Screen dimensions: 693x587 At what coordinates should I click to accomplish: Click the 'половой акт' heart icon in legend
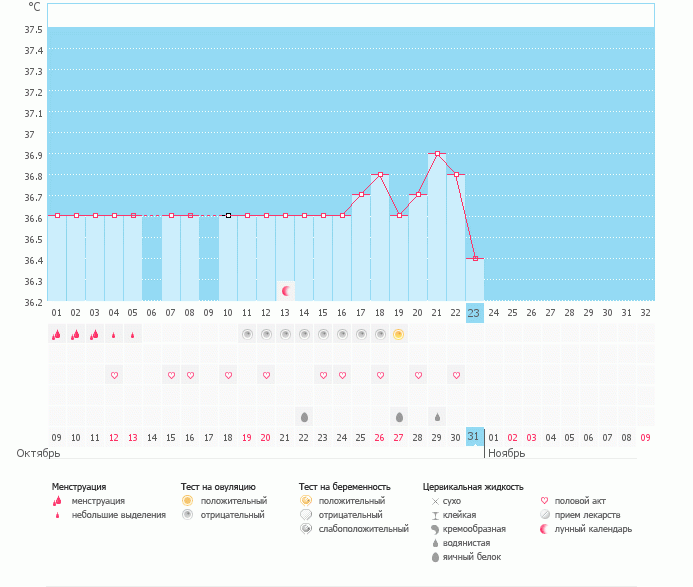pos(545,501)
